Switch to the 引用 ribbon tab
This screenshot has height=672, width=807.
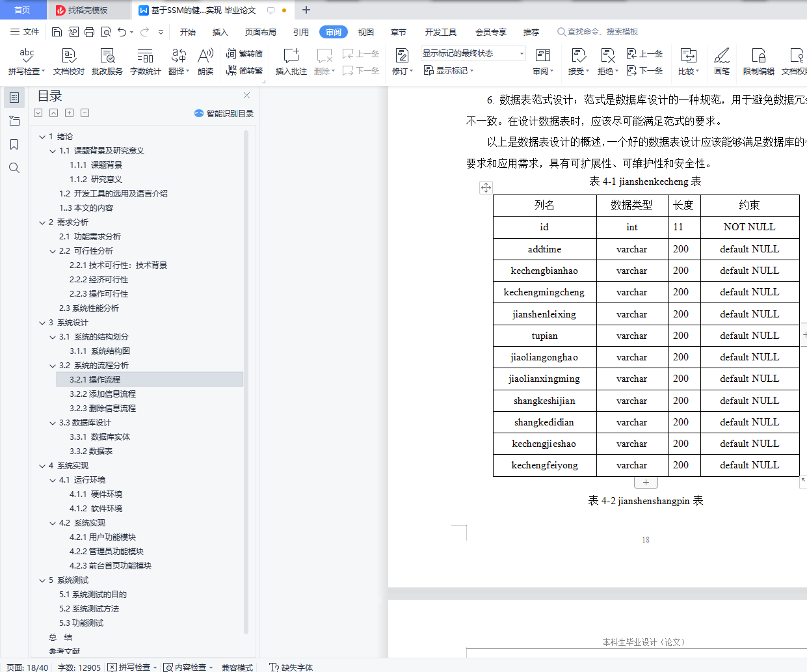point(301,32)
